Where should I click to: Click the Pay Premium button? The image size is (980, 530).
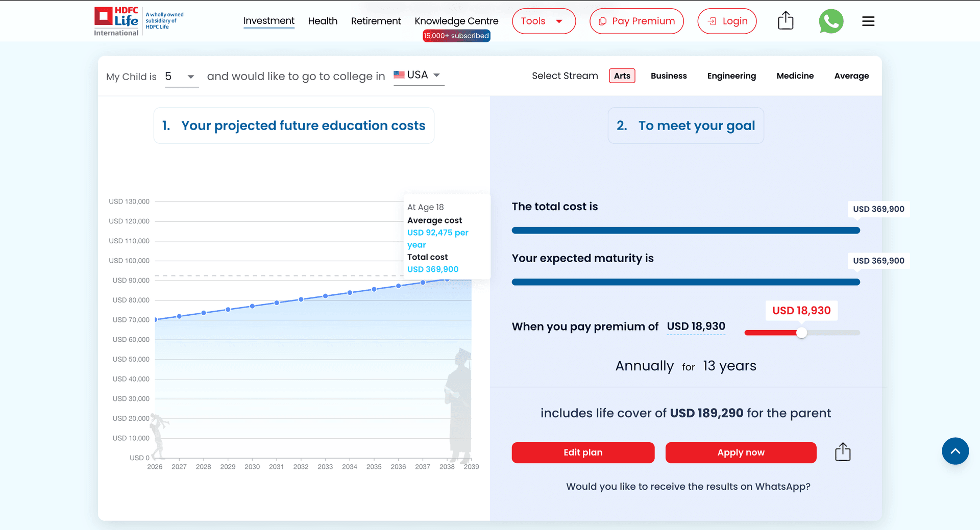[636, 21]
